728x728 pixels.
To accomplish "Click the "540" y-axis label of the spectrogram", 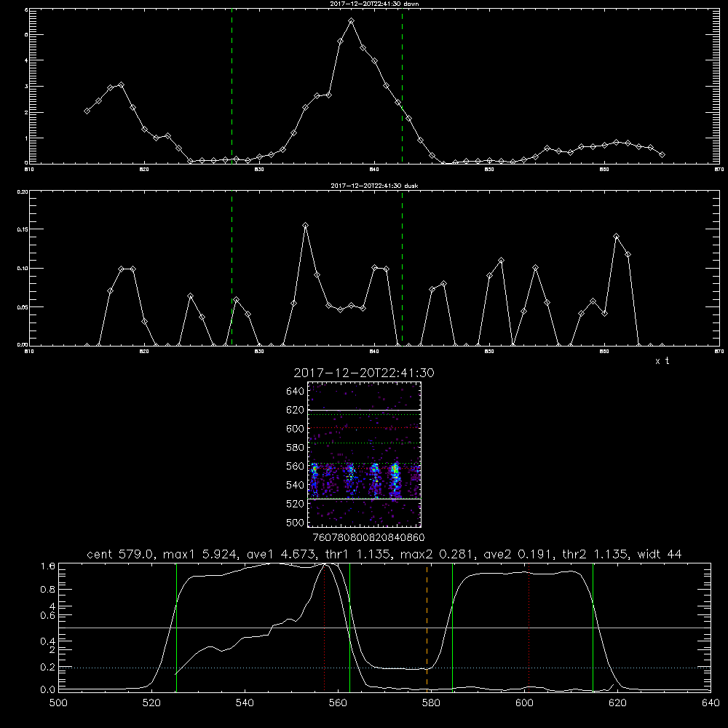I will point(296,485).
